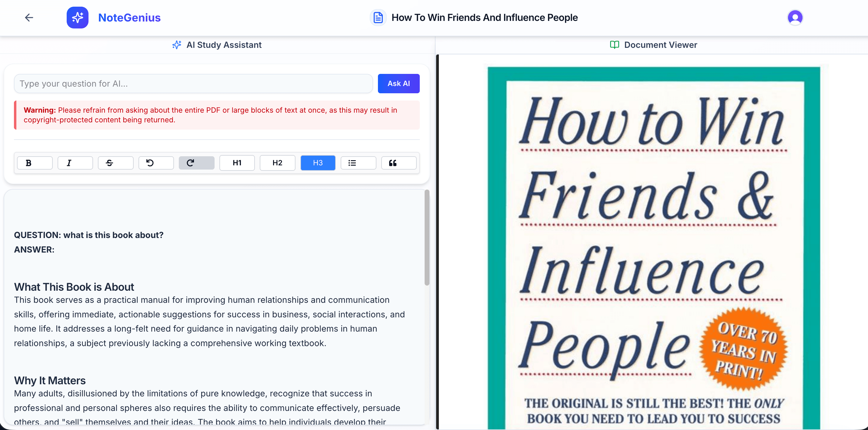Select the 'Over 70 Years in Print' badge
868x430 pixels.
(744, 349)
